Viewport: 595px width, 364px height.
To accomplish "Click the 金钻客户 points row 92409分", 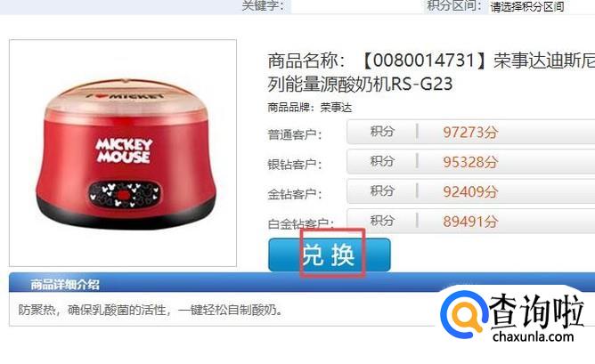I will coord(471,191).
